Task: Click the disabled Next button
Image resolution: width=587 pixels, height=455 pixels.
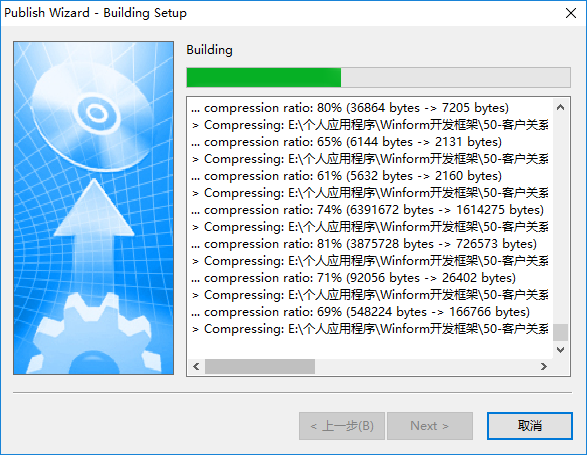Action: (430, 426)
